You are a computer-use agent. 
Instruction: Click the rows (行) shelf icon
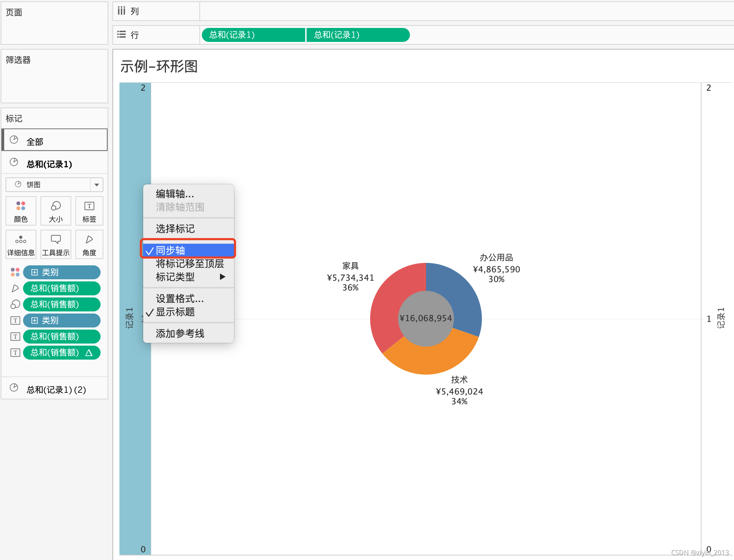[122, 35]
